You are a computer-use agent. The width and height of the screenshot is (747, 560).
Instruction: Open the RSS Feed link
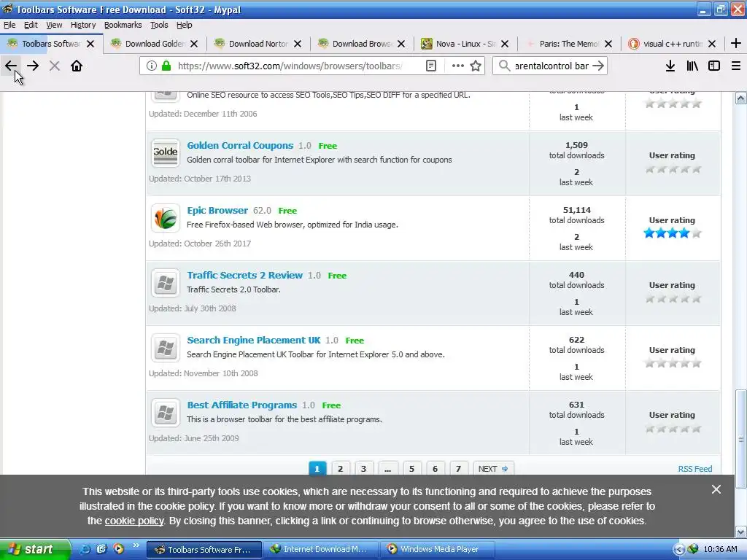pos(695,469)
